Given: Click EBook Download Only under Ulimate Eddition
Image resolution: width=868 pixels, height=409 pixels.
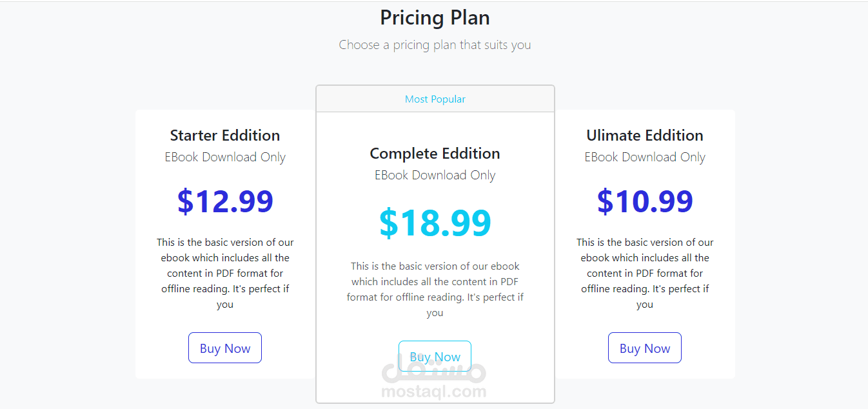Looking at the screenshot, I should [644, 157].
